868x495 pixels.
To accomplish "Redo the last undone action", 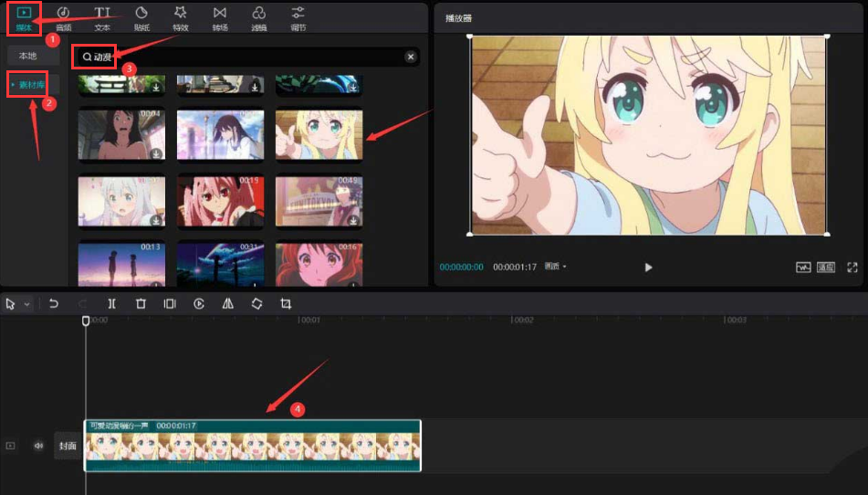I will pyautogui.click(x=82, y=303).
